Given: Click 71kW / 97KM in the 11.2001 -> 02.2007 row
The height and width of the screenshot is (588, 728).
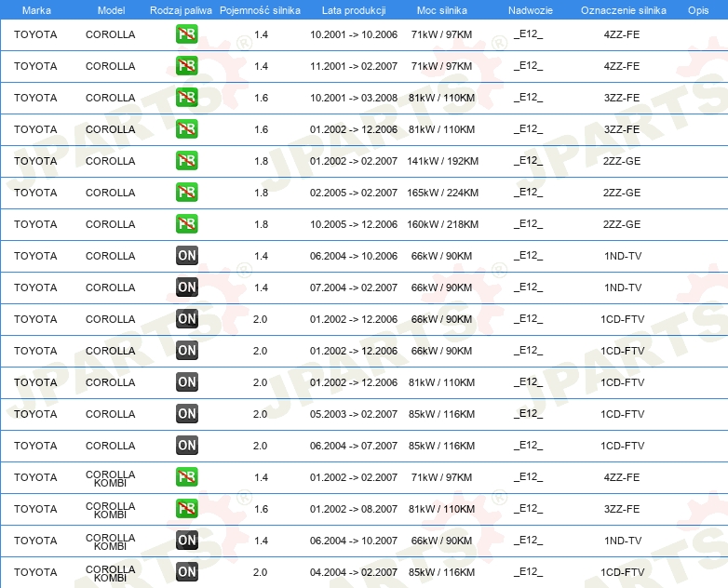Looking at the screenshot, I should [441, 66].
